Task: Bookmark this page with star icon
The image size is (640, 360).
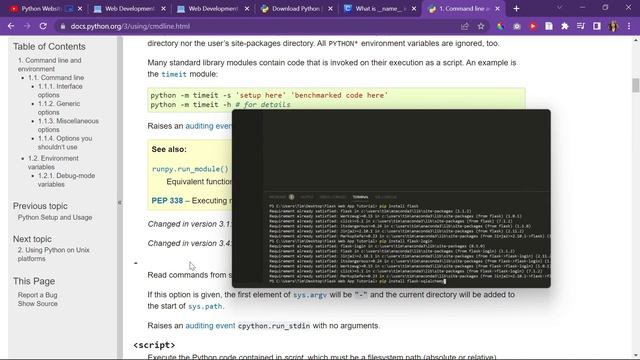Action: (x=481, y=26)
